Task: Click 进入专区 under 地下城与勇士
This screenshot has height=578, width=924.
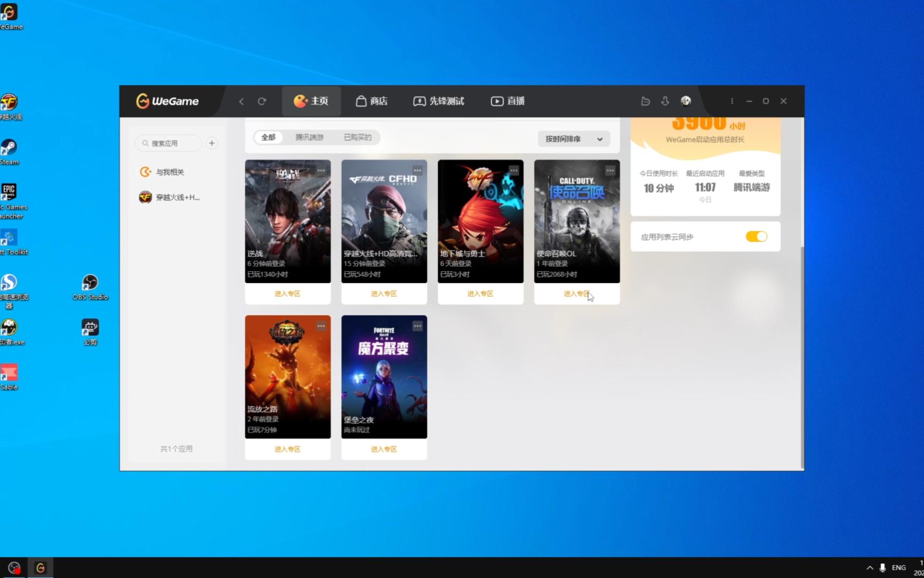Action: 480,294
